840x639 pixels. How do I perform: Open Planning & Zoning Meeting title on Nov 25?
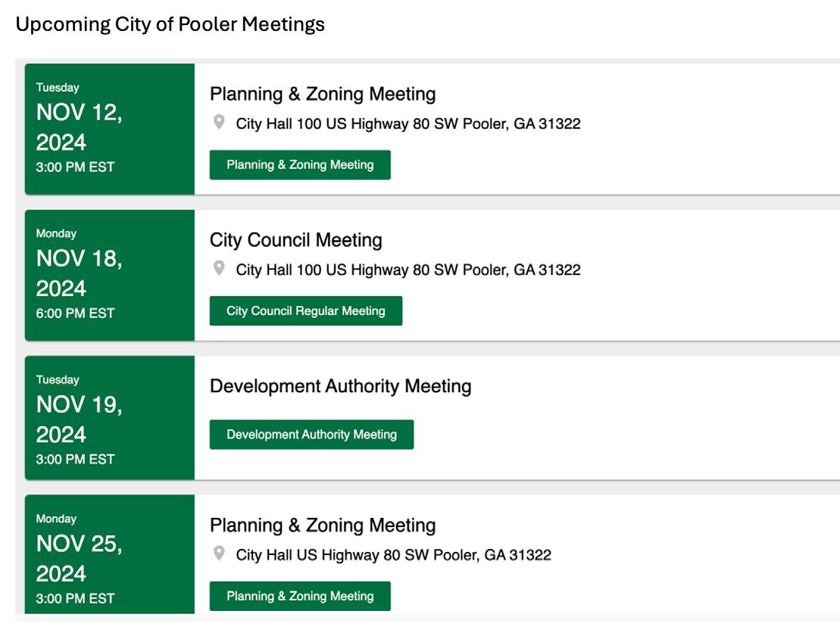point(323,525)
